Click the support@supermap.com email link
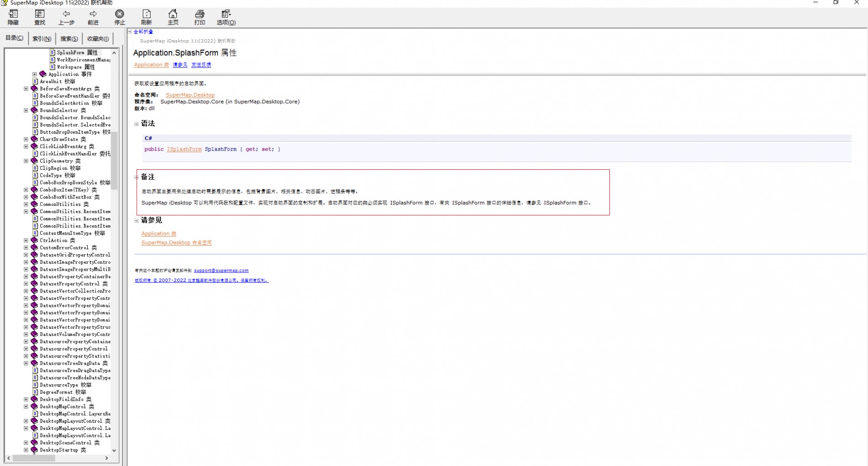This screenshot has height=466, width=868. pos(221,270)
